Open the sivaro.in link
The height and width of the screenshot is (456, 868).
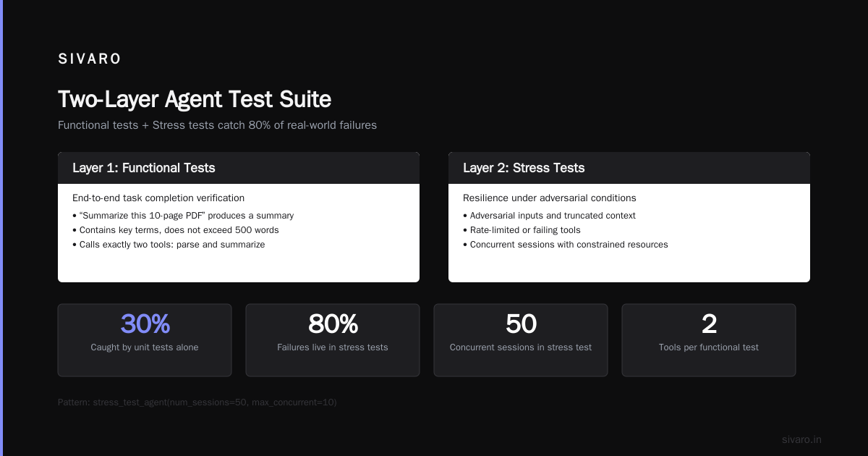pos(801,439)
